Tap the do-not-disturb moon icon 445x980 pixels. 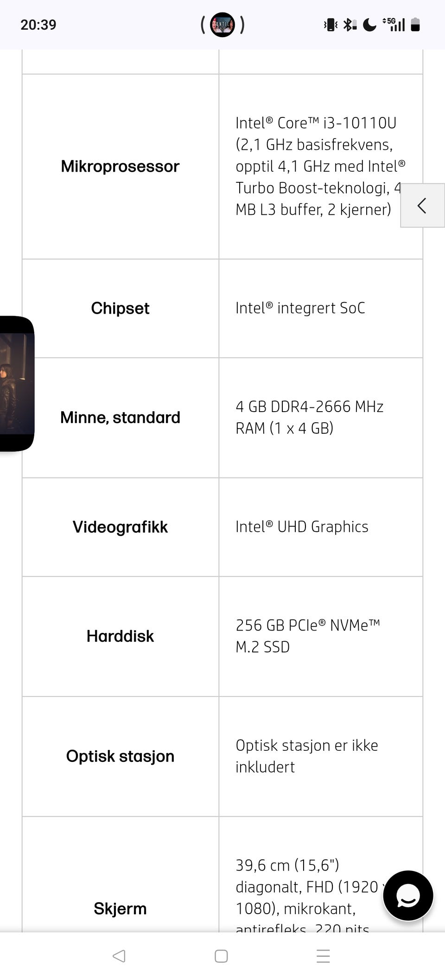(369, 25)
